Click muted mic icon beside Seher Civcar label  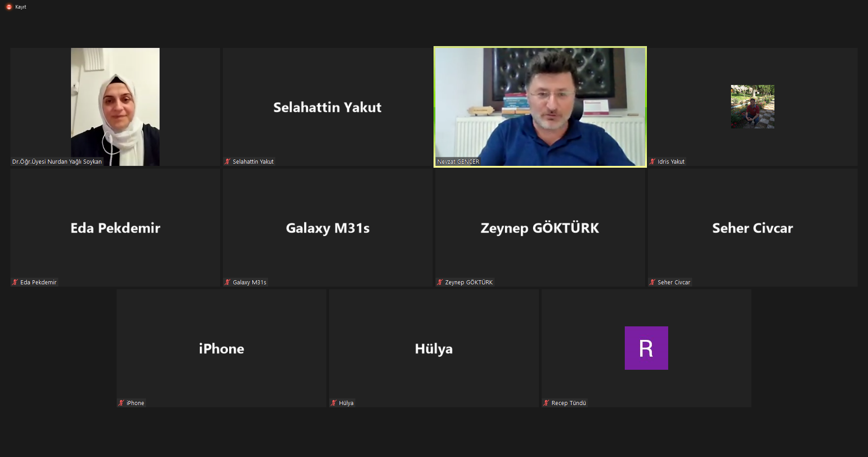click(653, 282)
